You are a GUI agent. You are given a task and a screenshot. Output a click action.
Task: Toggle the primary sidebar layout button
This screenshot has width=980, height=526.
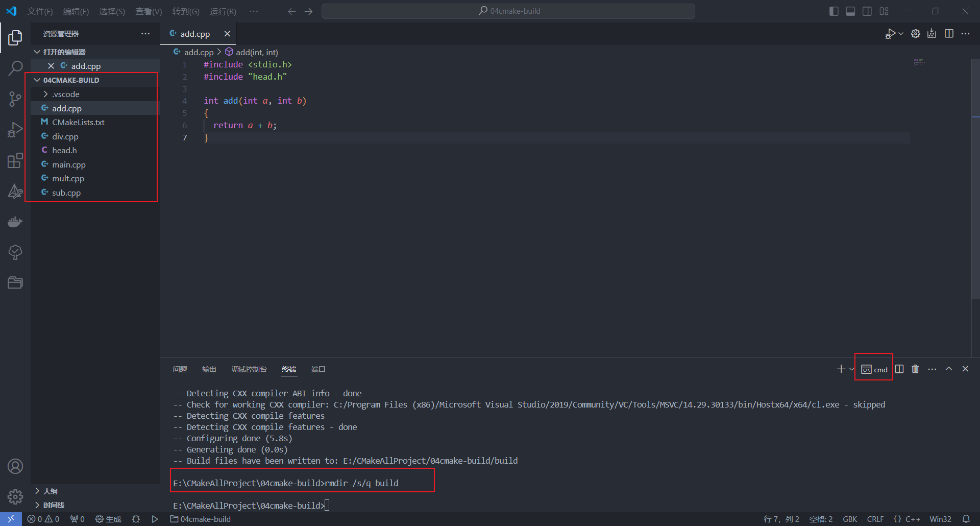pos(834,11)
